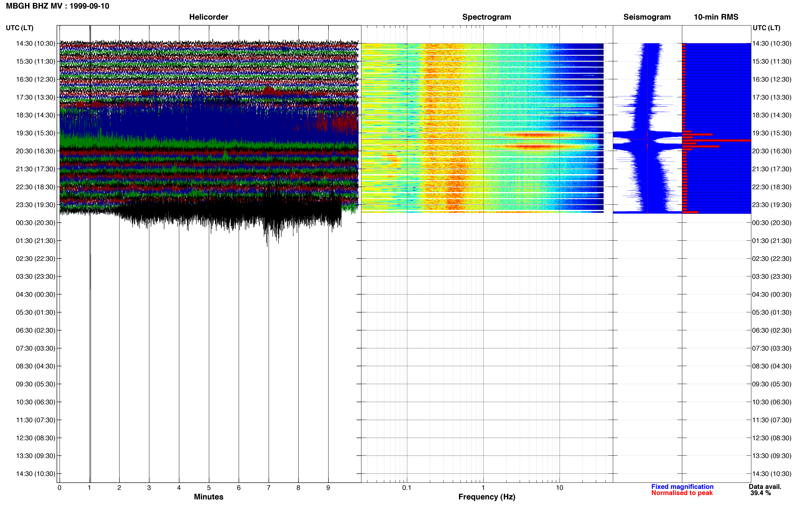
Task: Select the Spectrogram panel heading
Action: (487, 17)
